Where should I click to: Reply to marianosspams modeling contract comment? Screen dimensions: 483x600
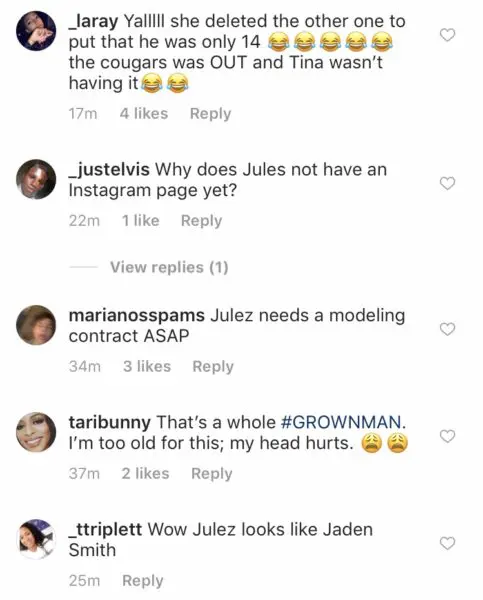coord(213,366)
